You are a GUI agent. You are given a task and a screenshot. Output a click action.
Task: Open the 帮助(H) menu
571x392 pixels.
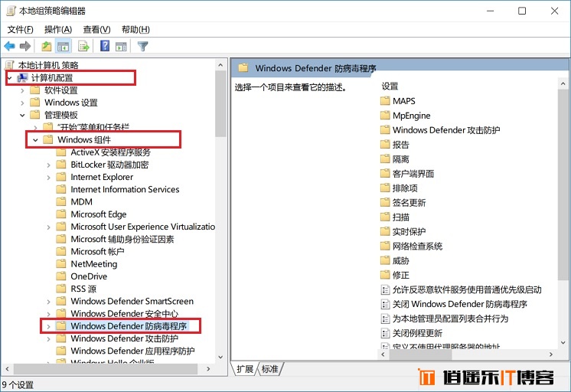(135, 30)
